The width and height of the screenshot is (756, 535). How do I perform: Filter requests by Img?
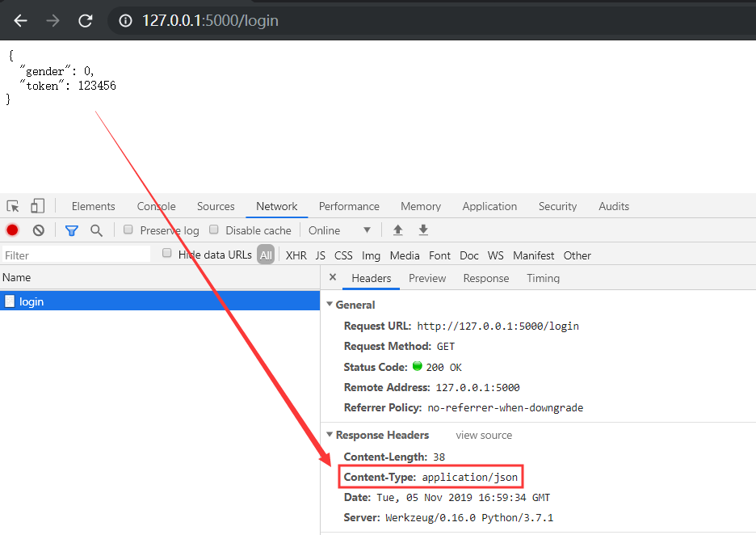point(371,255)
